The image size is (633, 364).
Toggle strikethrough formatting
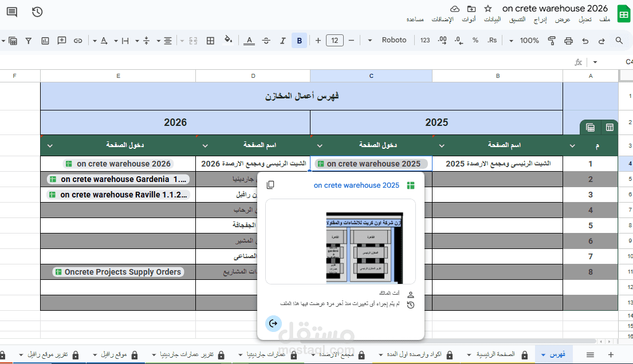(x=266, y=40)
